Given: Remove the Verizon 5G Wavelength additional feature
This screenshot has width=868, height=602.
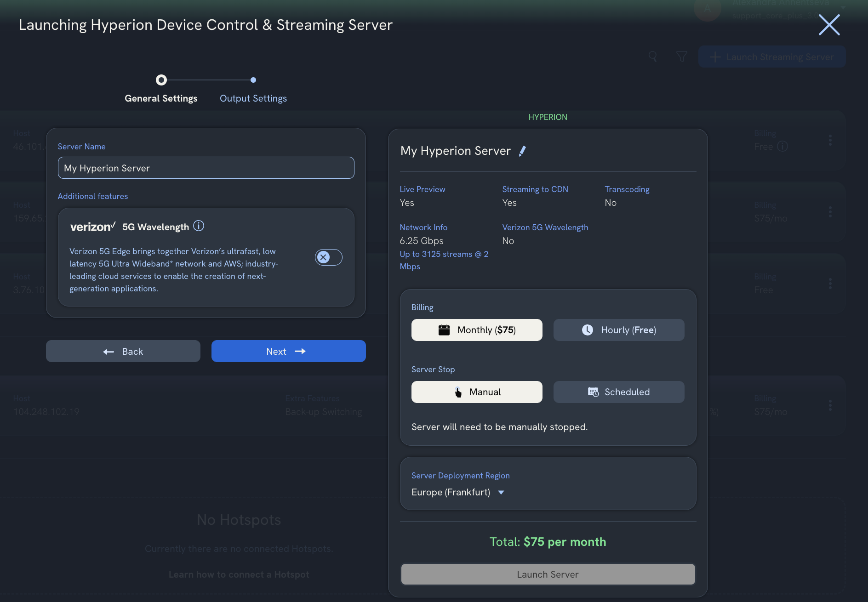Looking at the screenshot, I should (x=328, y=257).
